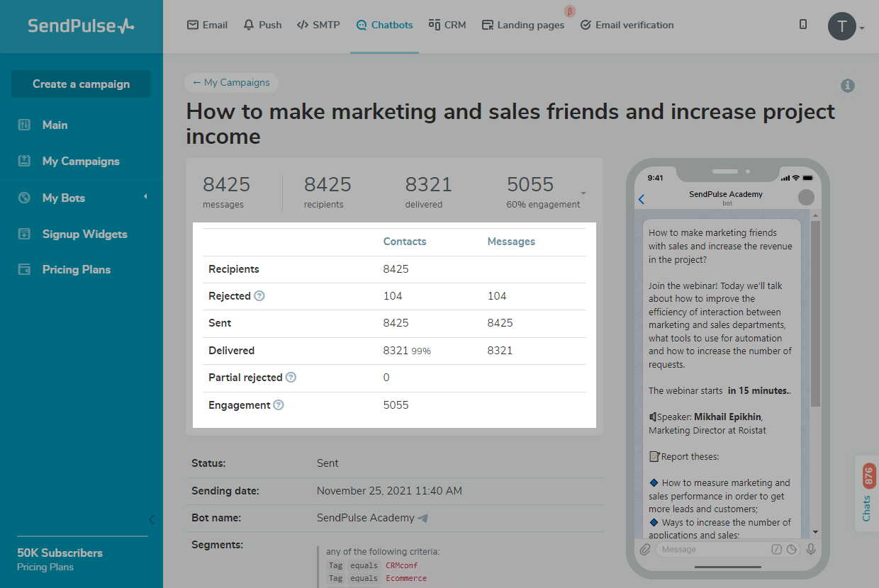The image size is (879, 588).
Task: Click the microphone icon in preview
Action: (811, 549)
